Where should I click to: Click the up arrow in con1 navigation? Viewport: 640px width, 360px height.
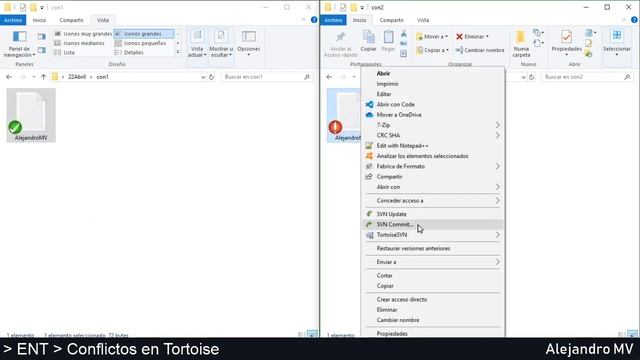pos(43,77)
